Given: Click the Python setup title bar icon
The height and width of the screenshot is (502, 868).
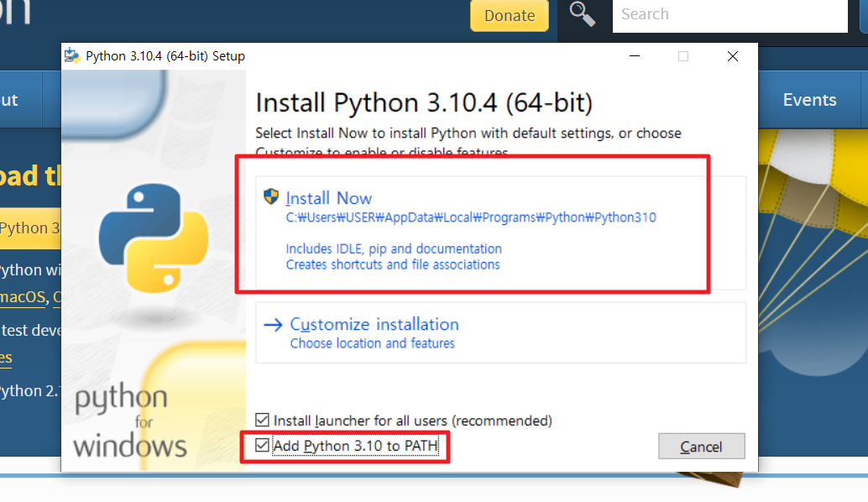Looking at the screenshot, I should point(72,56).
